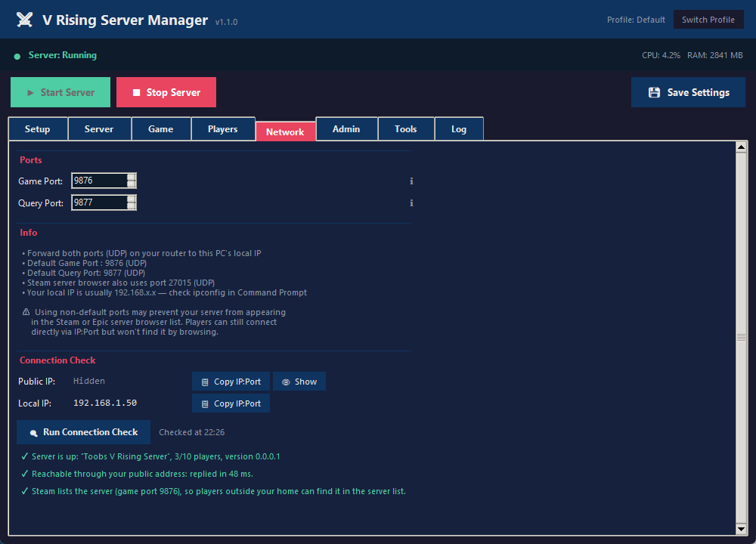Click the 'Default Game Port : 9876 (UDP)' line

(85, 263)
